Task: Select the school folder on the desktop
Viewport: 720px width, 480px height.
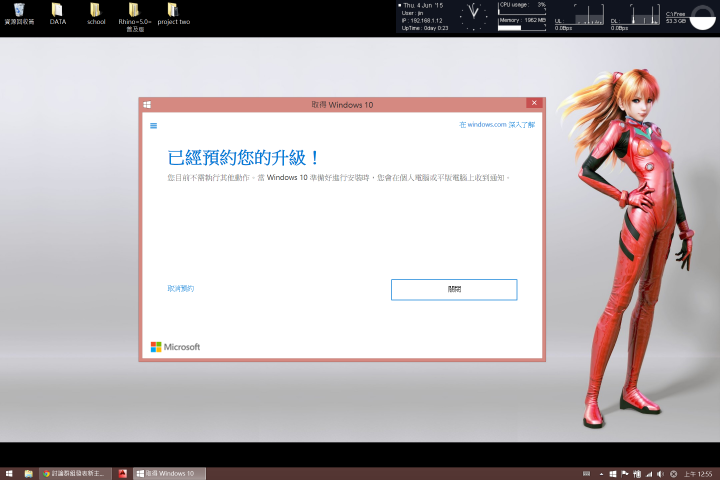Action: tap(96, 14)
